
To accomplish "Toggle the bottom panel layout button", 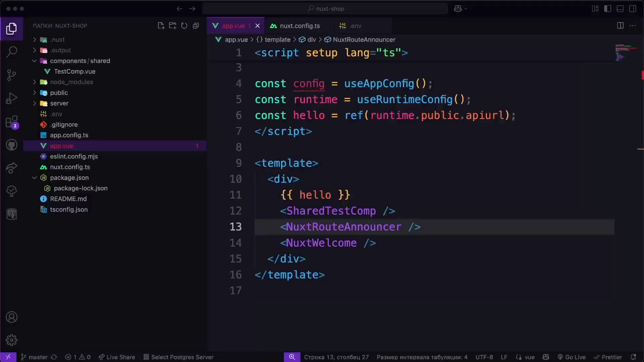I will tap(620, 9).
